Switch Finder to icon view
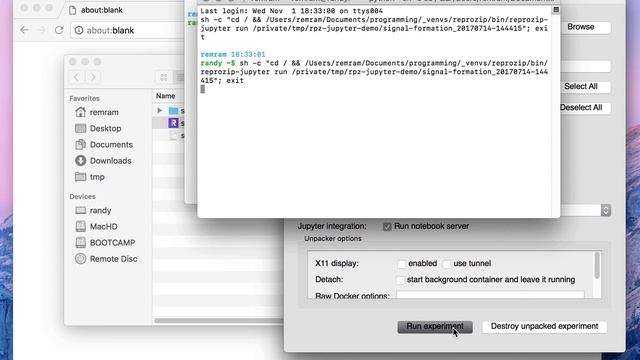The height and width of the screenshot is (360, 640). tap(164, 77)
